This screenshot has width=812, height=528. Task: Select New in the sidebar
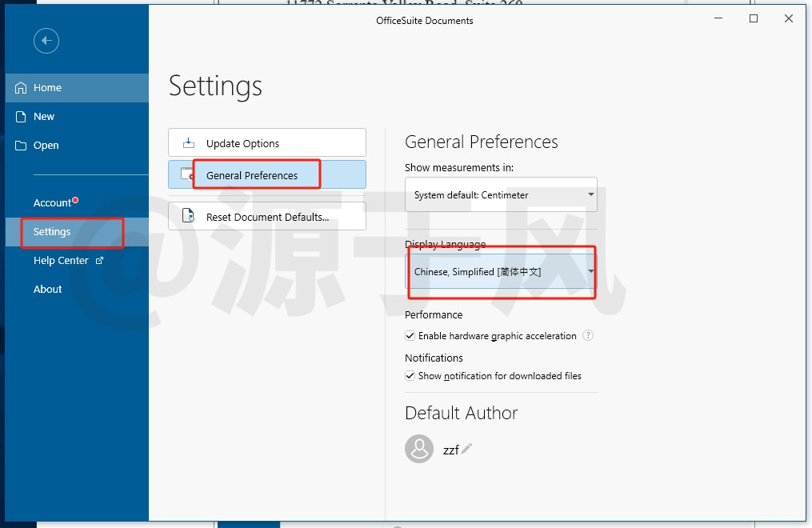coord(77,117)
